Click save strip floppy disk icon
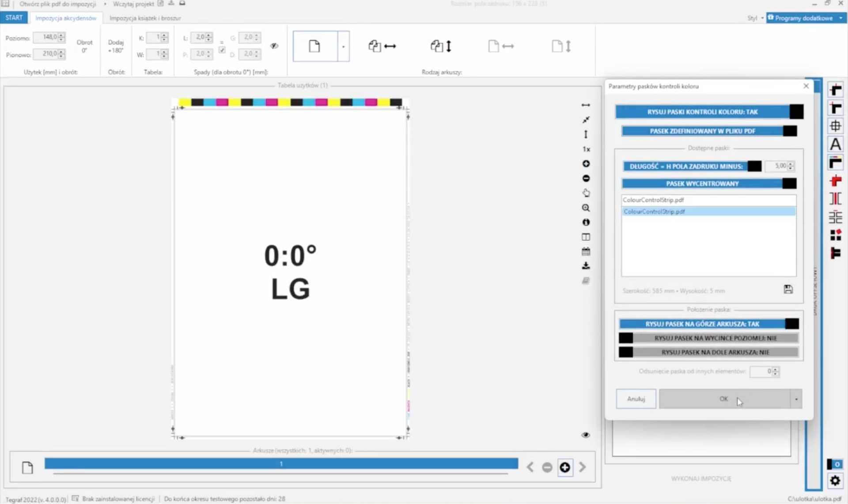848x504 pixels. click(x=788, y=289)
